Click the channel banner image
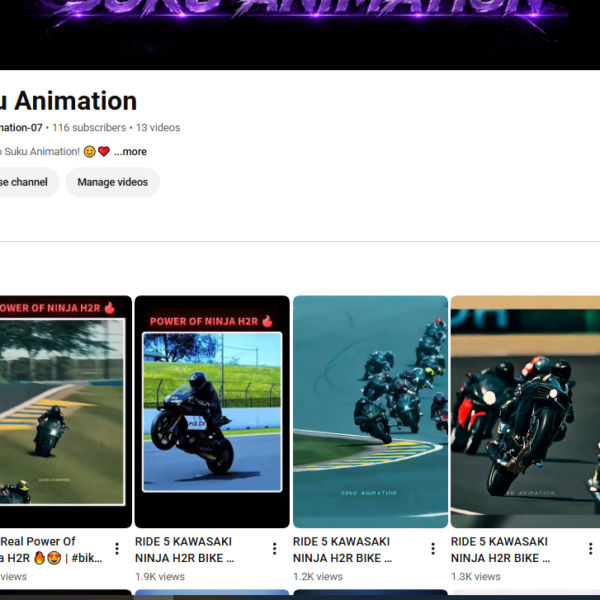 pyautogui.click(x=300, y=34)
